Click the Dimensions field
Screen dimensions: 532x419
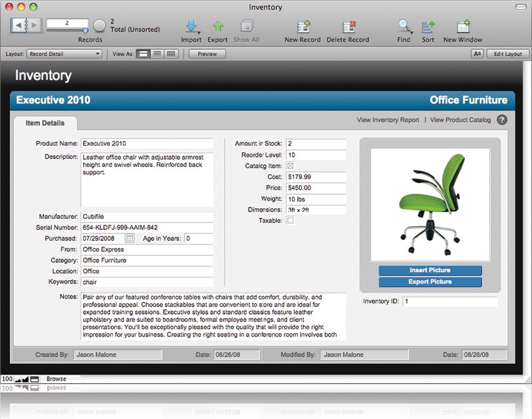click(316, 210)
